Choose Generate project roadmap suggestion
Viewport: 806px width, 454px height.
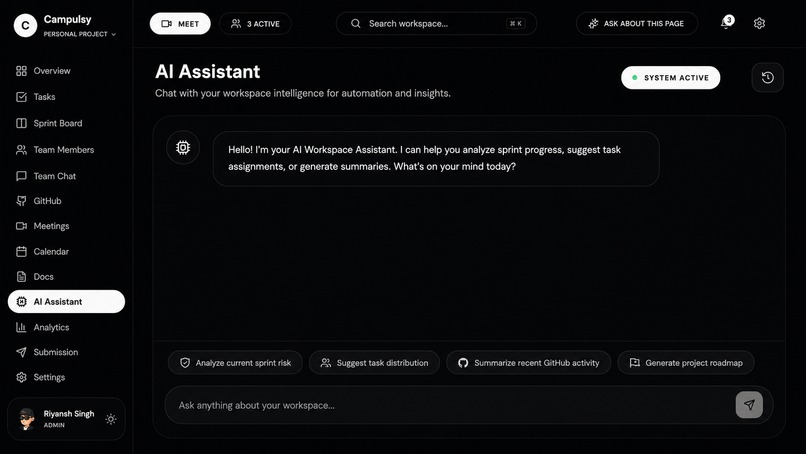686,363
